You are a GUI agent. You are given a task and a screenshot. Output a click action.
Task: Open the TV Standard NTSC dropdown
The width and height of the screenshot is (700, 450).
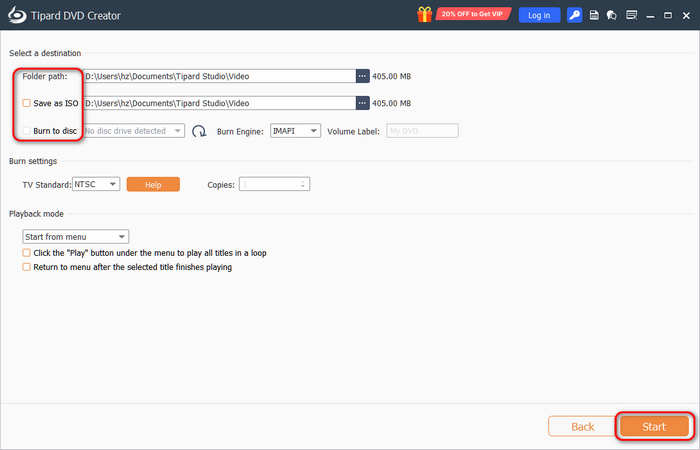96,184
